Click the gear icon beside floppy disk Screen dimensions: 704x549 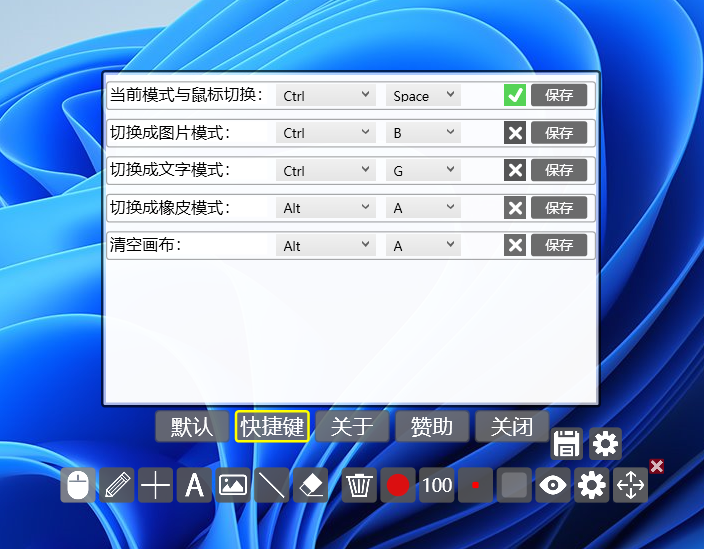605,444
